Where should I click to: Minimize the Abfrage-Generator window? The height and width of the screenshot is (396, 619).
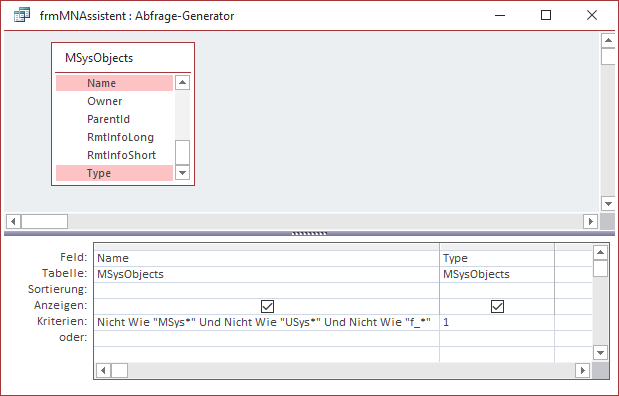point(500,15)
